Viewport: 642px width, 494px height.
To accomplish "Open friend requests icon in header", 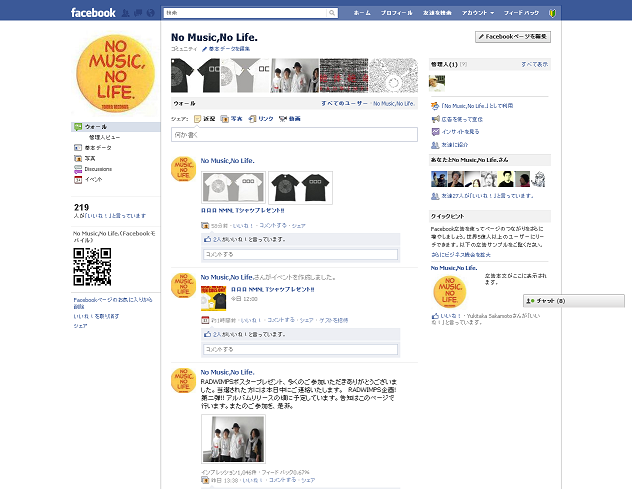I will 125,13.
